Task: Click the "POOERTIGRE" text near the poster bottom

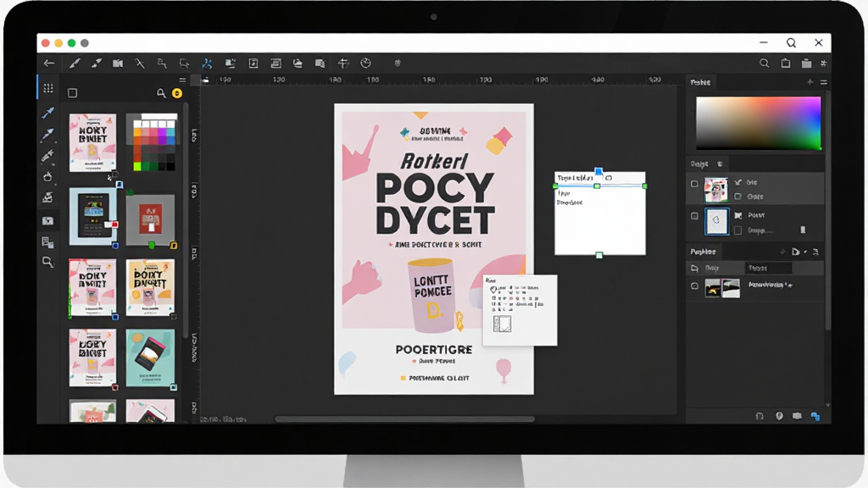Action: (x=434, y=350)
